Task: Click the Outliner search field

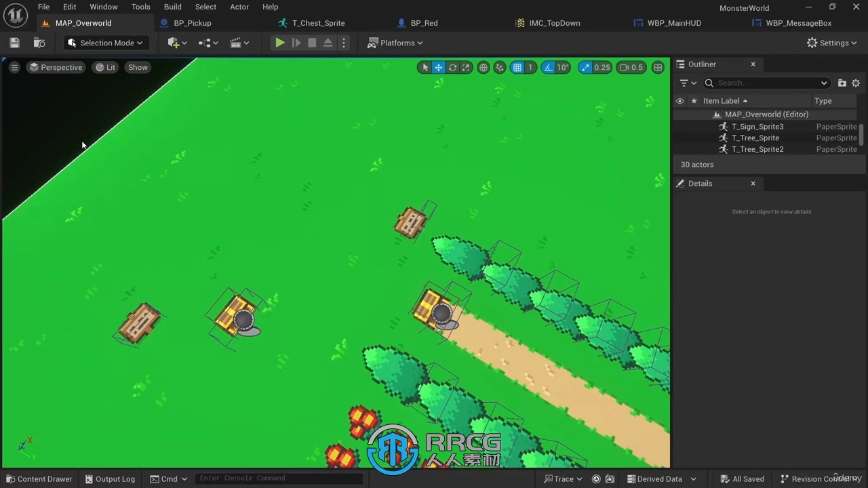Action: pyautogui.click(x=766, y=83)
